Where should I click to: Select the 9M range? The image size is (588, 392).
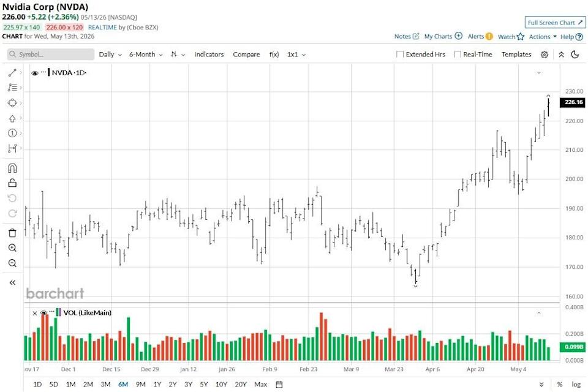[x=141, y=385]
